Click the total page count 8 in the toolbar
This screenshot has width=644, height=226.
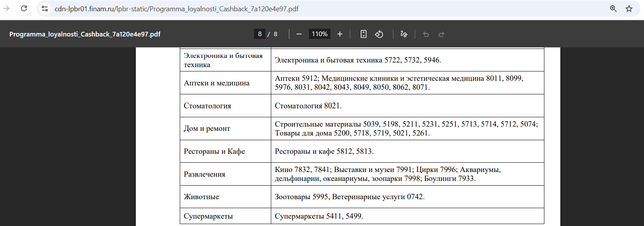275,34
